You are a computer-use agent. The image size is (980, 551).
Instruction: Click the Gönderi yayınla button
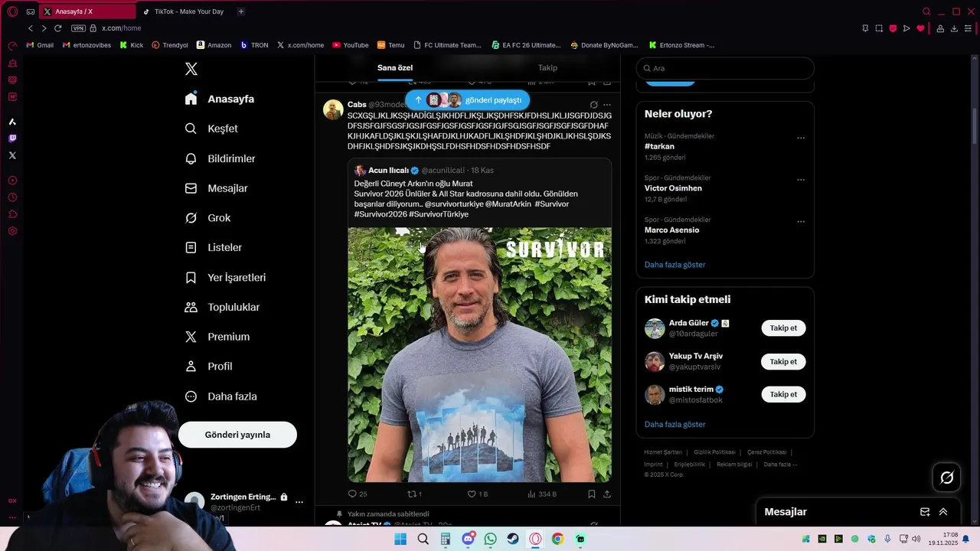pyautogui.click(x=237, y=435)
